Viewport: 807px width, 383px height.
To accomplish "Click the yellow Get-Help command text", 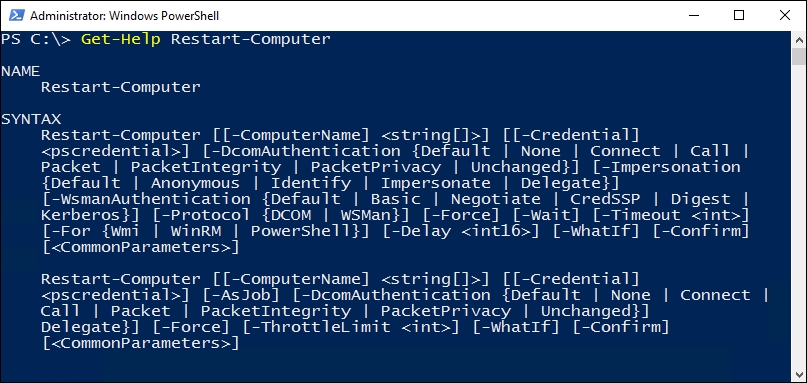I will coord(121,39).
